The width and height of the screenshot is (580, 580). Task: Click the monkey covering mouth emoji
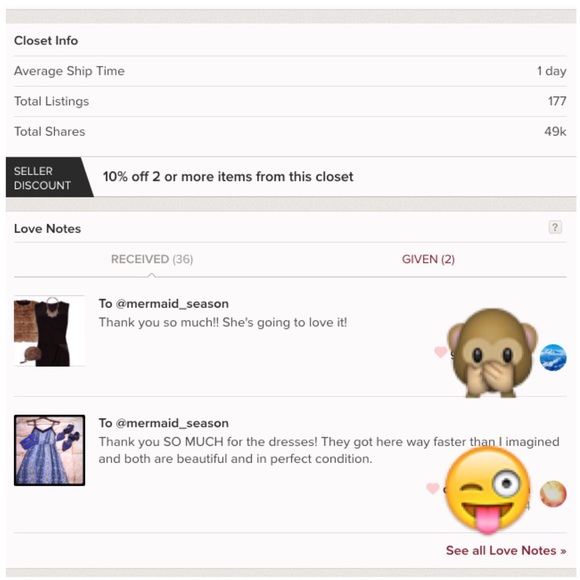tap(492, 353)
